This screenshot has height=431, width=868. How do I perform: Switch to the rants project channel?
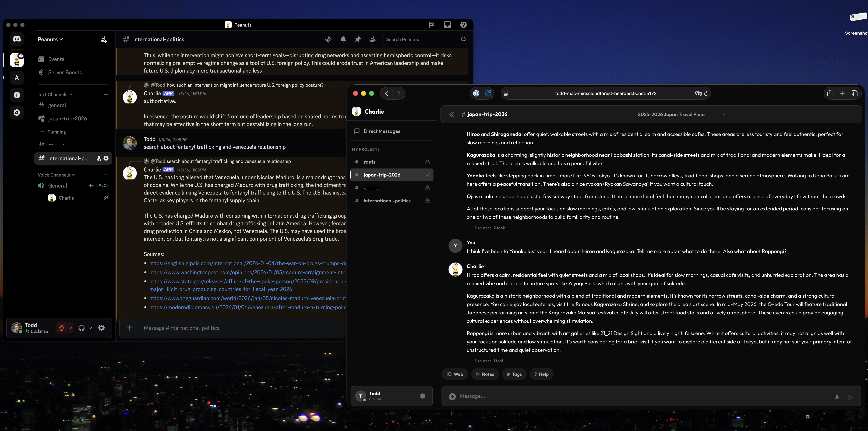coord(369,162)
